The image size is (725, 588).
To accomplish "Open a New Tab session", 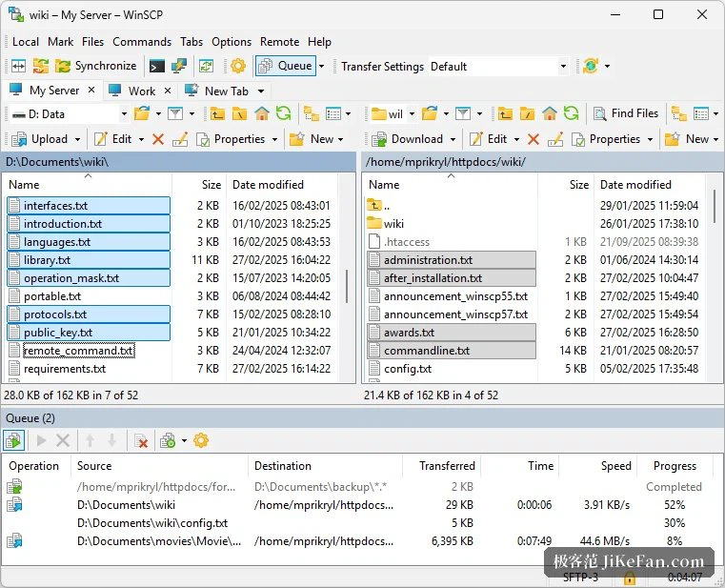I will [x=216, y=91].
